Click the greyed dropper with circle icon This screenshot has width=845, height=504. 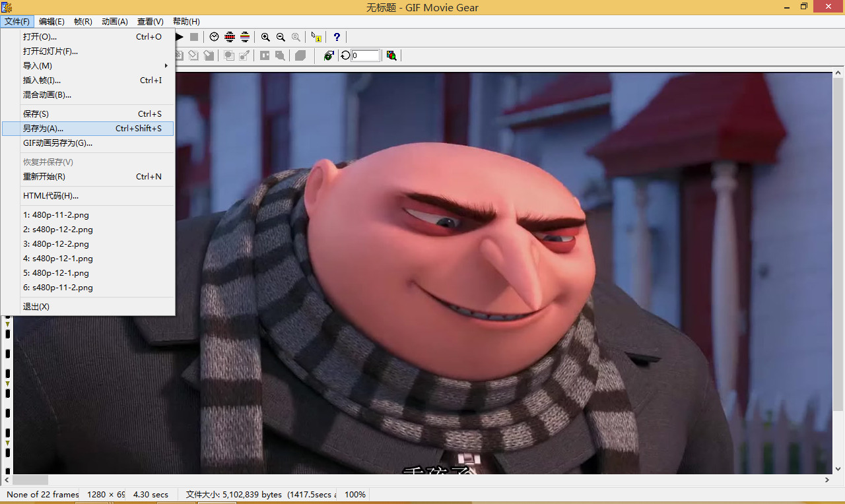[x=244, y=55]
